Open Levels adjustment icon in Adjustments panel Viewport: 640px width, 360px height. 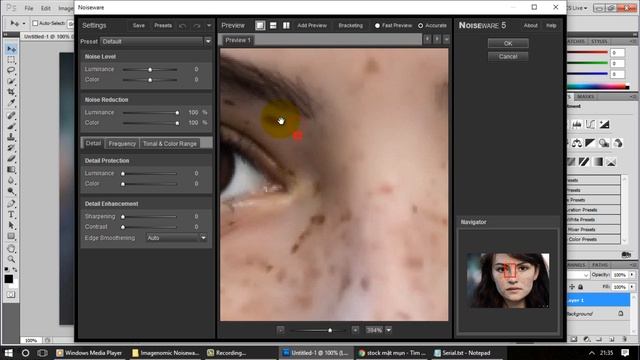[577, 124]
